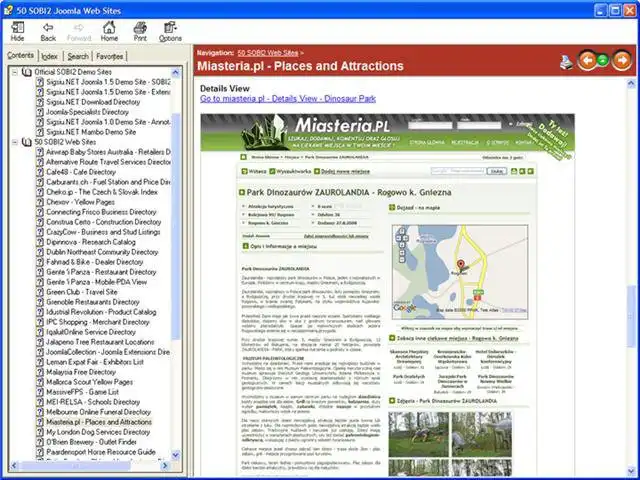Click topic icon beside Chexov - Yellow Pages
Viewport: 640px width, 480px height.
point(40,202)
